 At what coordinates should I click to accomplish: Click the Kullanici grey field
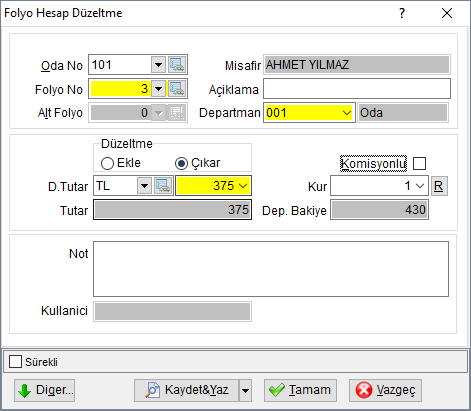172,311
